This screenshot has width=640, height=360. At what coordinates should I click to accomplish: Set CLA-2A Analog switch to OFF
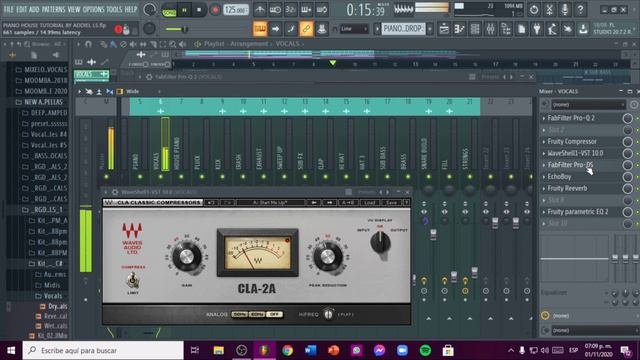coord(274,314)
